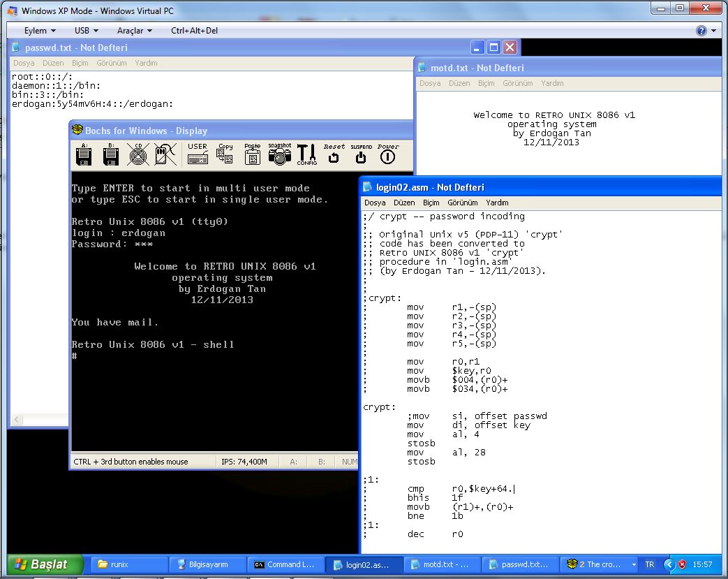Screen dimensions: 728x579
Task: Click the 'mov di, offset key' line in login02.asm
Action: click(468, 425)
